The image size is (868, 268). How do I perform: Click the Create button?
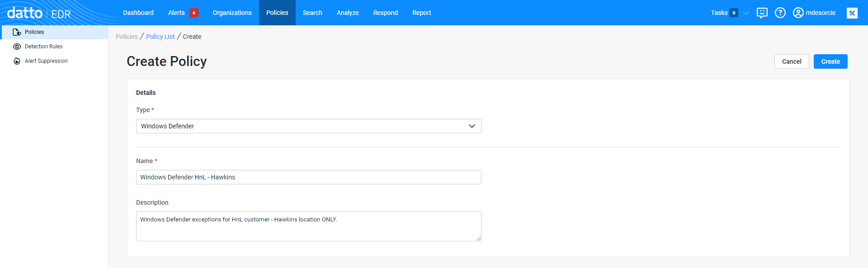point(830,61)
